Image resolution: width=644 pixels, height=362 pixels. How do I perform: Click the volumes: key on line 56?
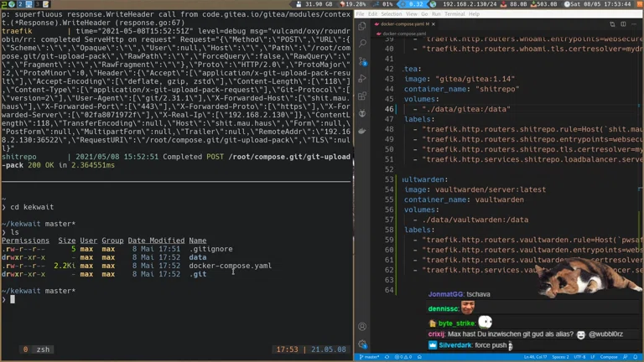[x=422, y=209]
